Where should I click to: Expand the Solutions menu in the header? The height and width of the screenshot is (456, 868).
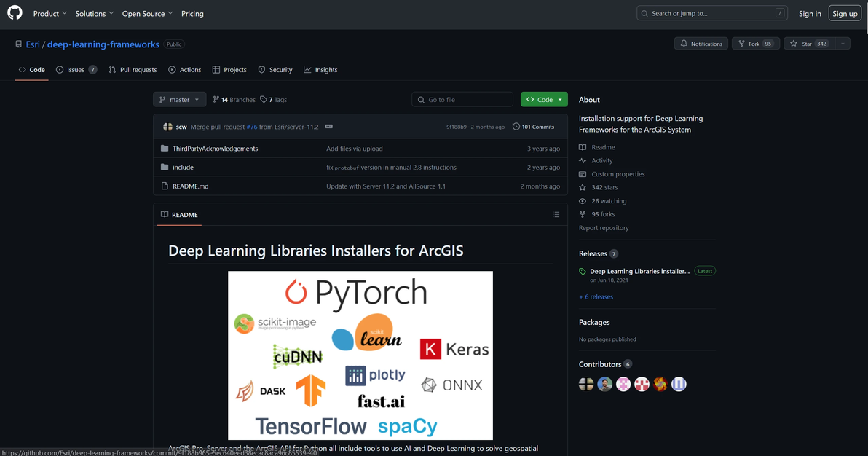pyautogui.click(x=95, y=13)
